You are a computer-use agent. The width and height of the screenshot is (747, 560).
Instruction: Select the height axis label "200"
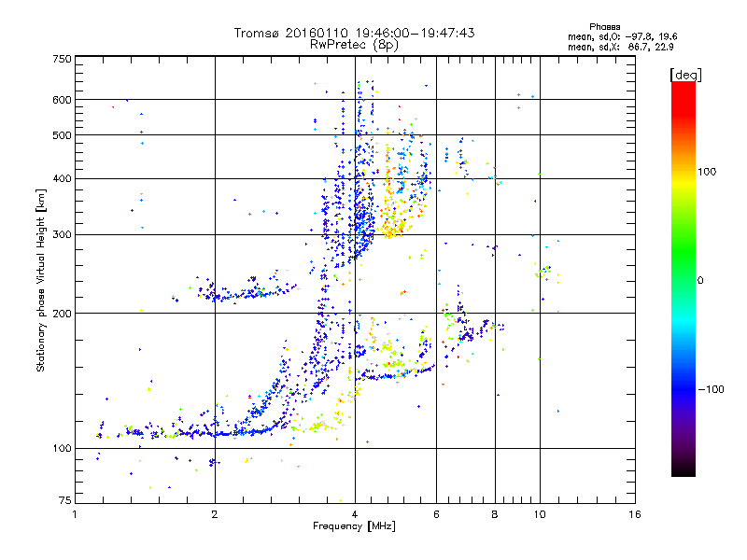62,314
